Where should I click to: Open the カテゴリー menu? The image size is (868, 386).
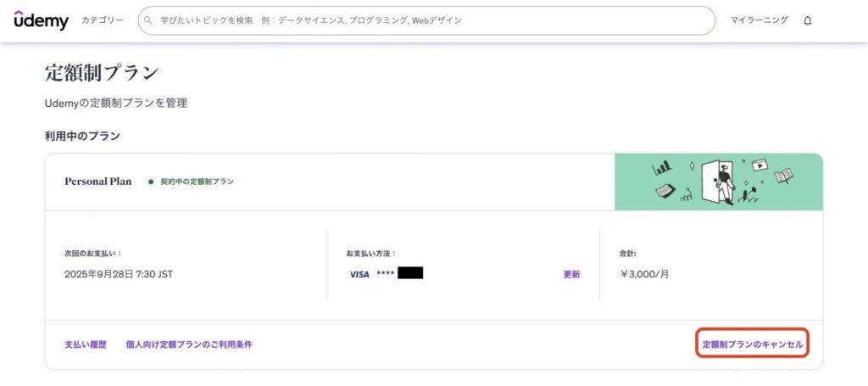[x=103, y=20]
